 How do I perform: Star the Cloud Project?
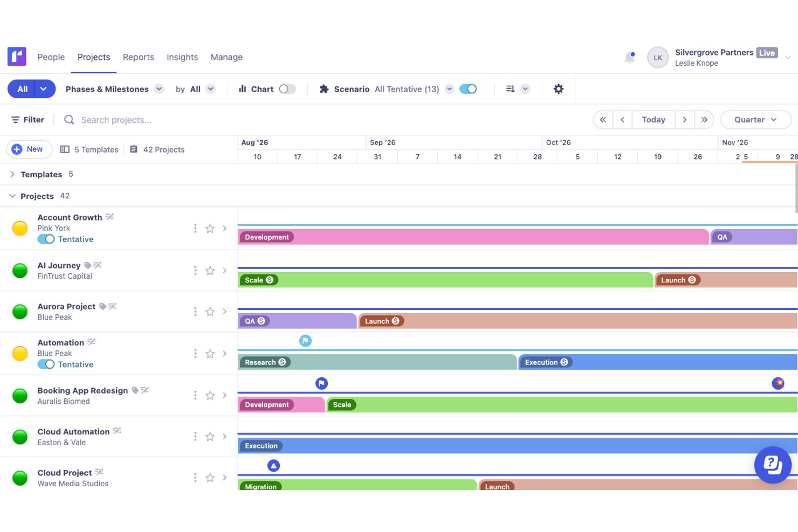210,478
